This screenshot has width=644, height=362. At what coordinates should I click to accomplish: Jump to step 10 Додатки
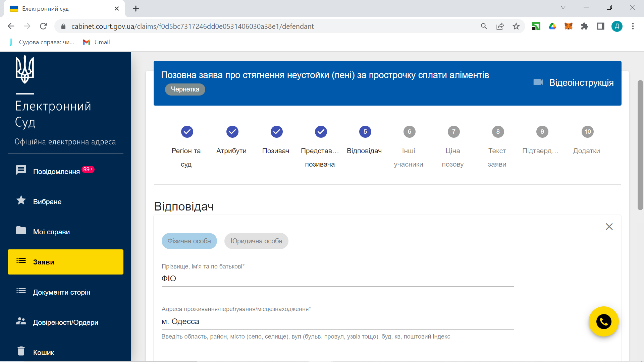click(x=587, y=132)
